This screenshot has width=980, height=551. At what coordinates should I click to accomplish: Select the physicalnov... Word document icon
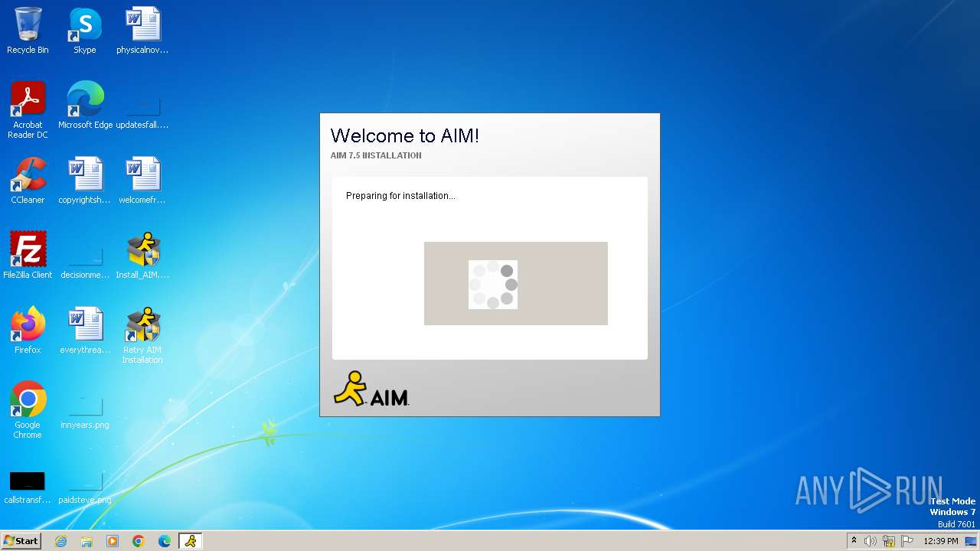click(142, 31)
